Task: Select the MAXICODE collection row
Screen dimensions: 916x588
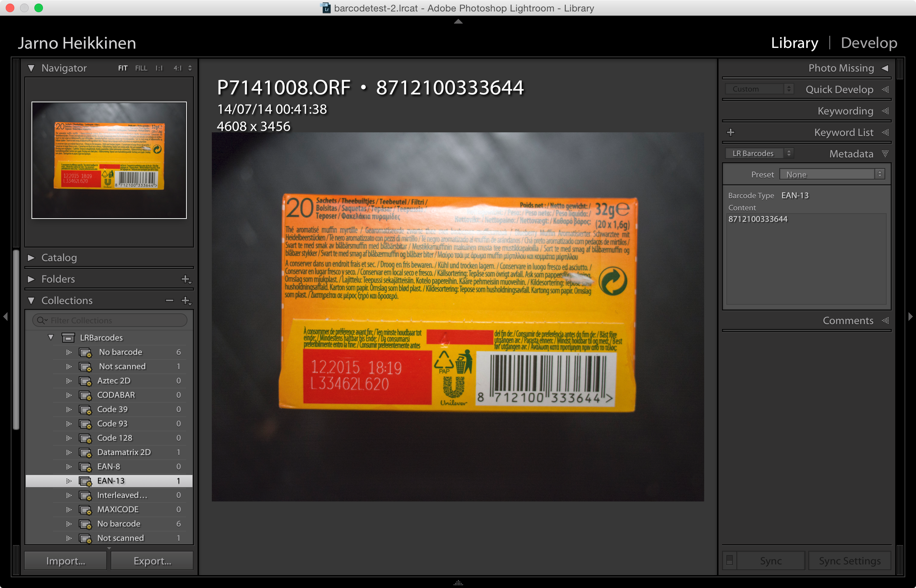Action: coord(109,510)
